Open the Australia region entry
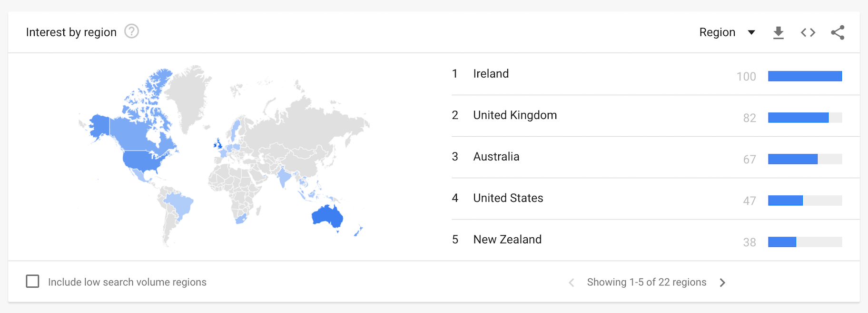Image resolution: width=868 pixels, height=313 pixels. (x=496, y=157)
